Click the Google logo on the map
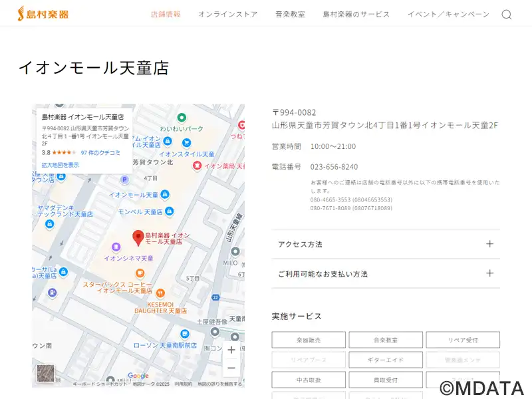The width and height of the screenshot is (532, 399). click(x=138, y=376)
